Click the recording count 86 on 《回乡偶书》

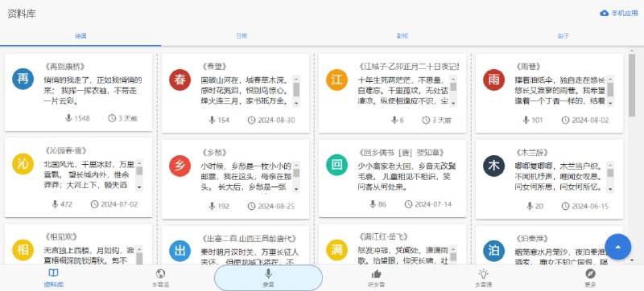(x=382, y=204)
